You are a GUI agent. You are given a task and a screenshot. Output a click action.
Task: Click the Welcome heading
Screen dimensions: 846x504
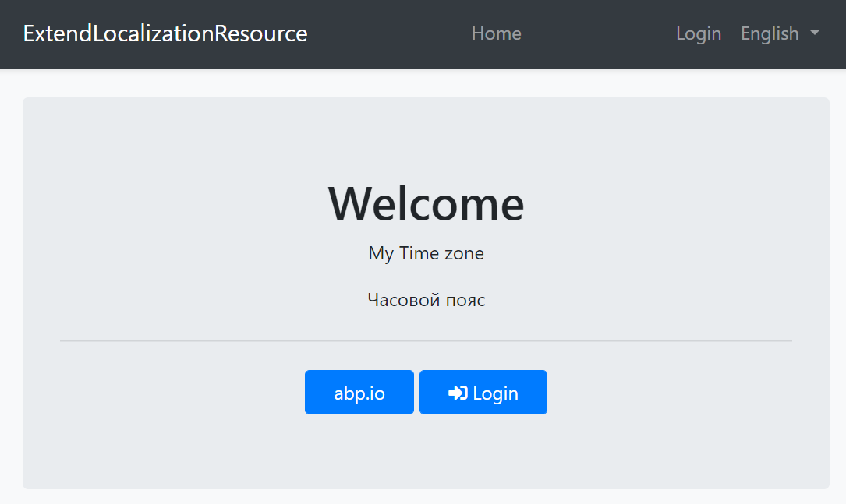[x=426, y=203]
